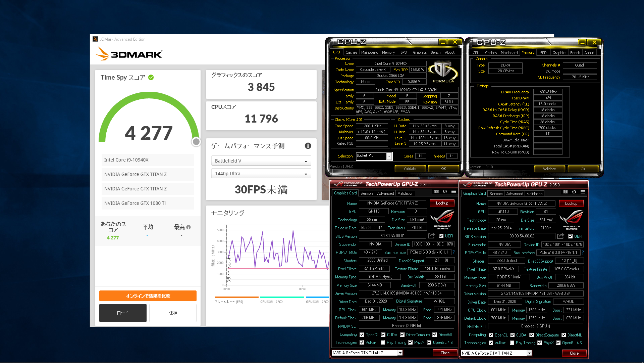Minimize the right CPU-Z Memory window
Screen dimensions: 644x363
pos(583,42)
